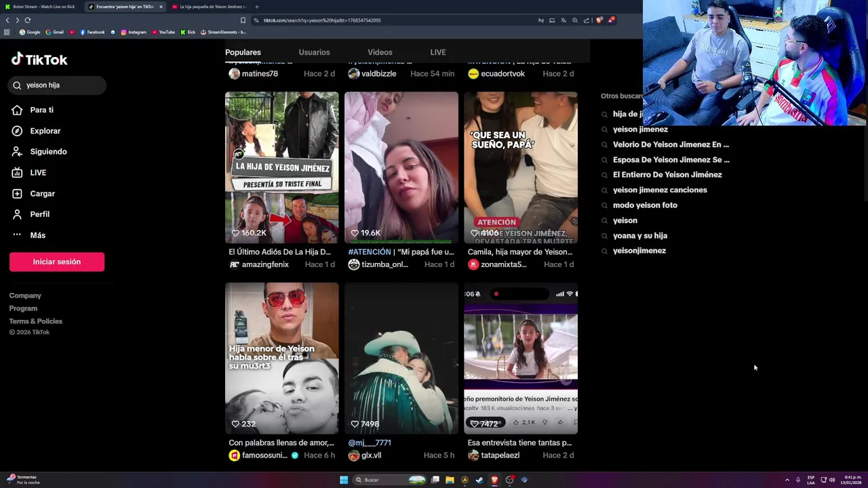Open the LIVE section in sidebar
The height and width of the screenshot is (488, 868).
29,173
